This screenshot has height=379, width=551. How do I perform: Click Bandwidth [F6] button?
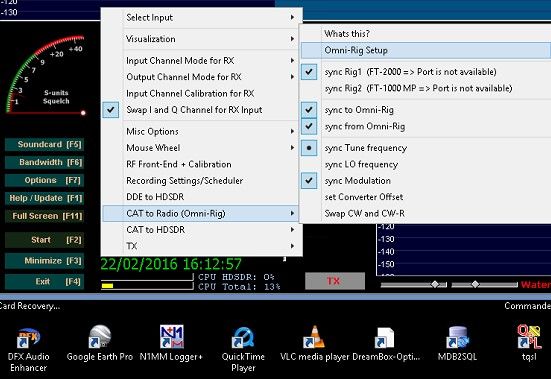(x=45, y=162)
